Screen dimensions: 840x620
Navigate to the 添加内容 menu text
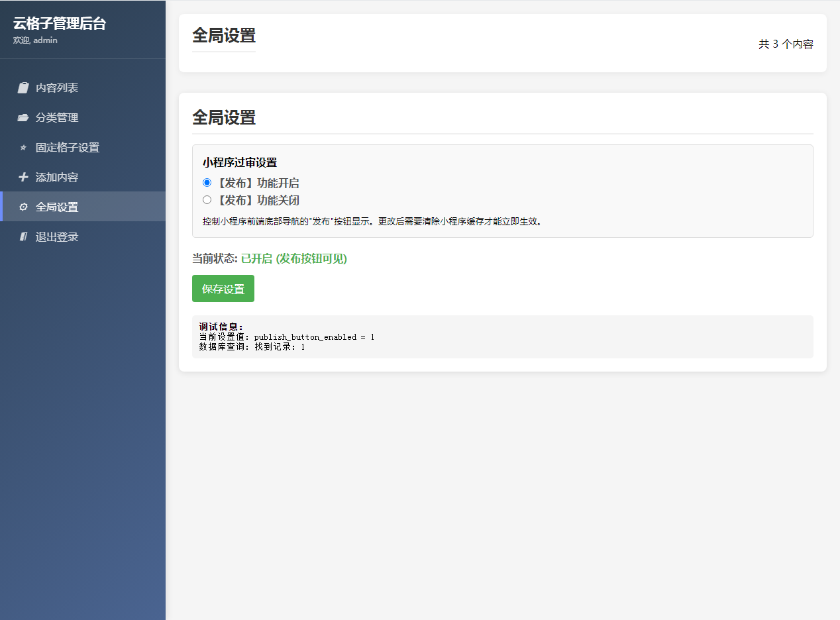(x=57, y=177)
